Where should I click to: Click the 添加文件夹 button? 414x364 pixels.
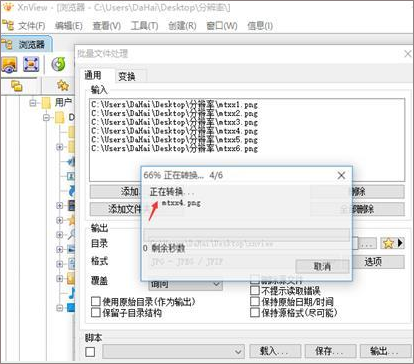(115, 209)
